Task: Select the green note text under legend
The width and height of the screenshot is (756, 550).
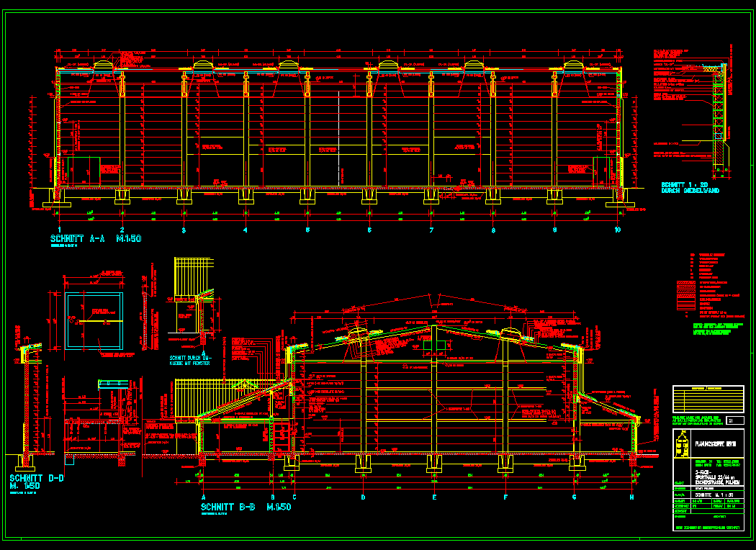Action: coord(717,330)
